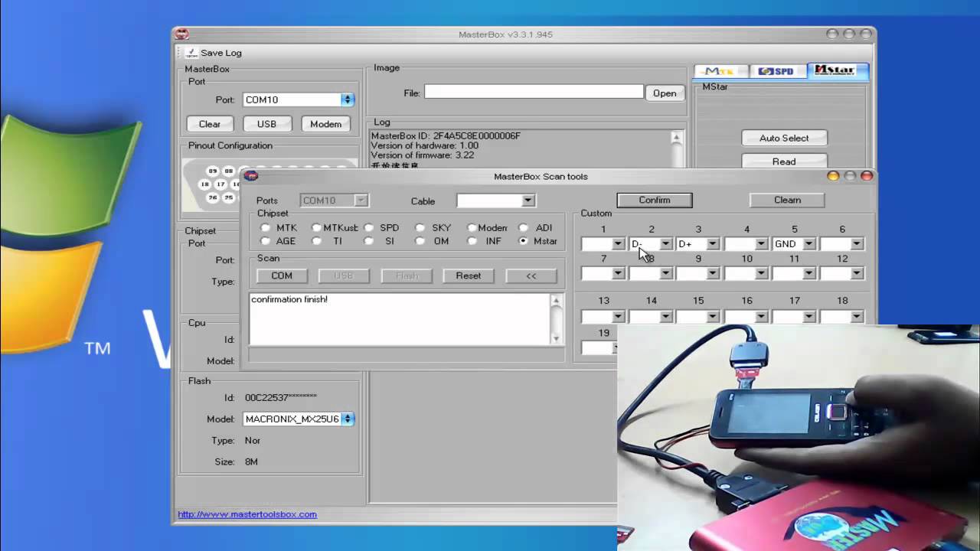980x551 pixels.
Task: Click the COM scan button
Action: click(x=282, y=275)
